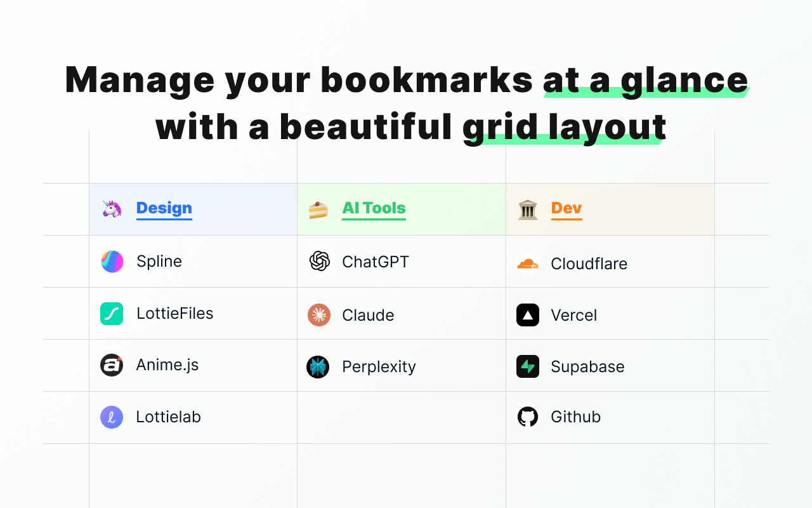The width and height of the screenshot is (812, 508).
Task: Click the Lottielab purple icon
Action: point(112,417)
